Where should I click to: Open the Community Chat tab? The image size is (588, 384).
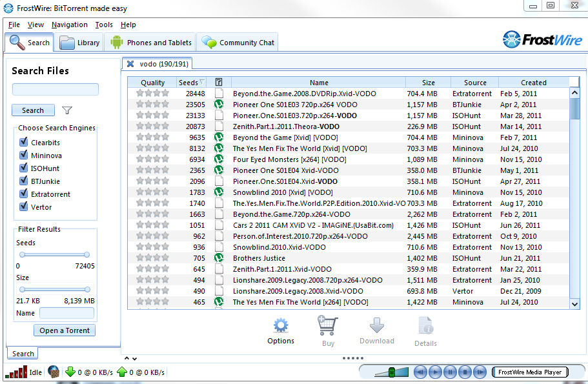click(x=238, y=43)
